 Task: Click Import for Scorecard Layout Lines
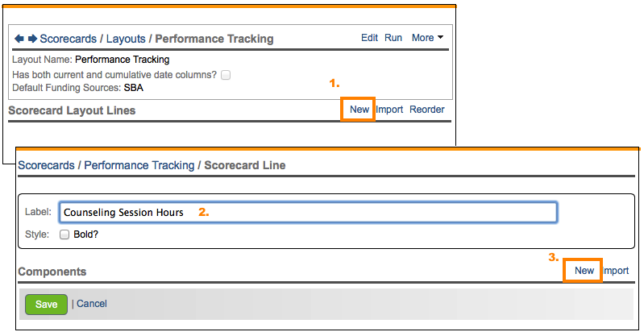[389, 110]
